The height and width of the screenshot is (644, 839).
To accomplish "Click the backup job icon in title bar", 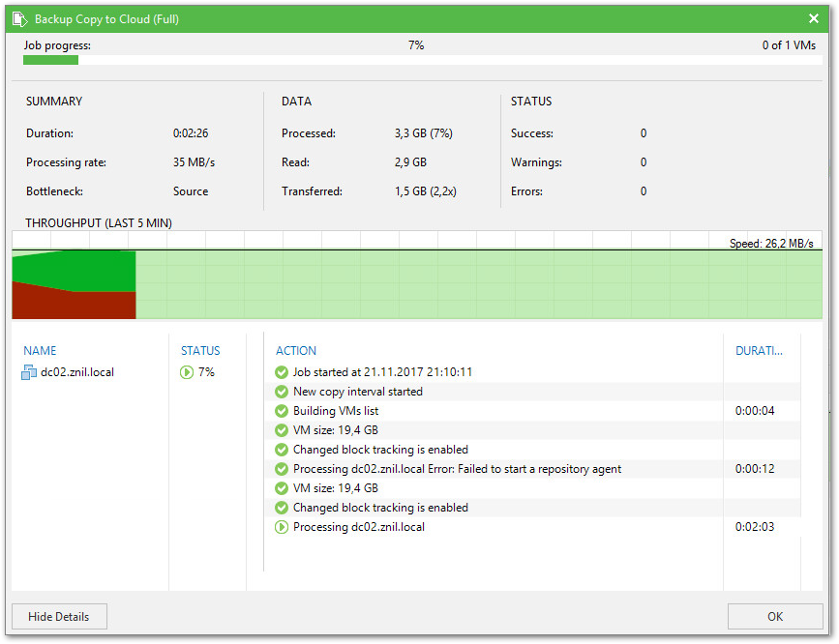I will pos(19,19).
